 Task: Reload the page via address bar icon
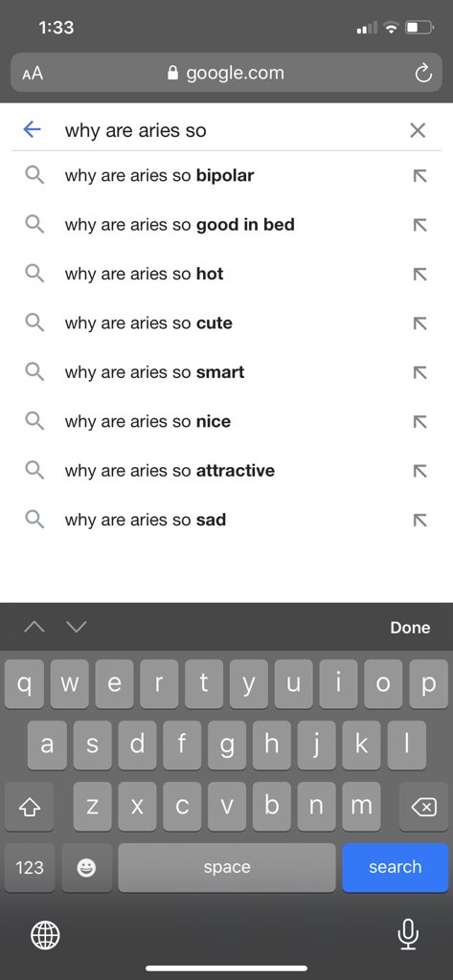423,74
